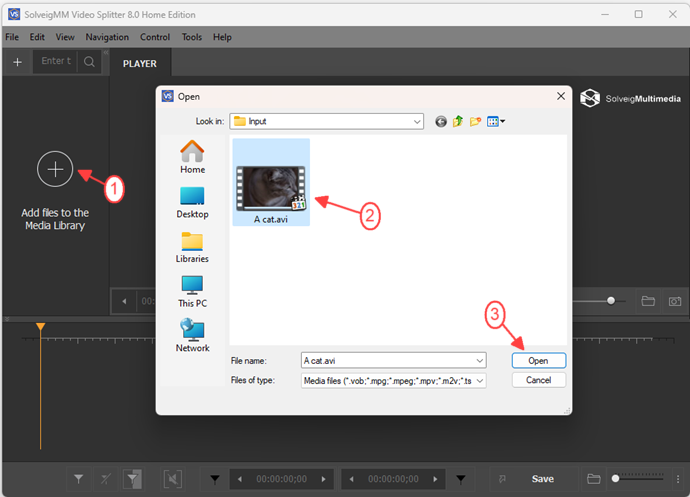Click the orange timeline playhead marker

[x=40, y=327]
